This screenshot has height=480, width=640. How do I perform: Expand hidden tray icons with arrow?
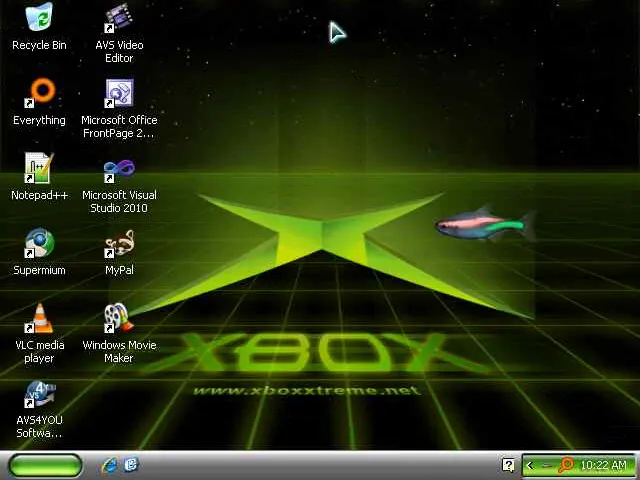pos(530,465)
